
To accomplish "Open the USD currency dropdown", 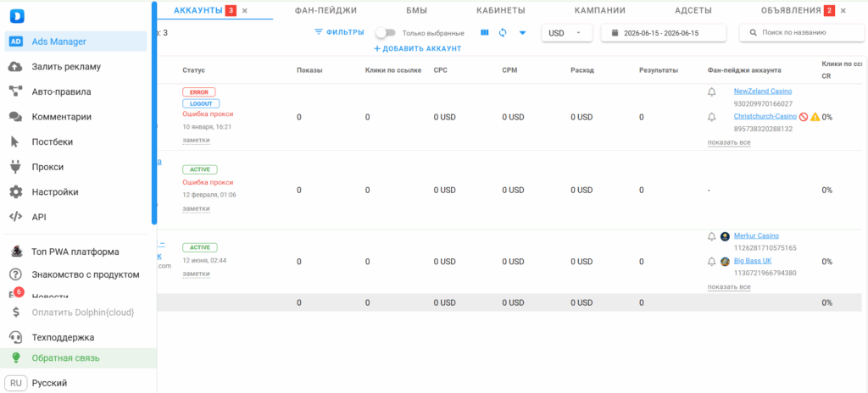I will (x=567, y=33).
